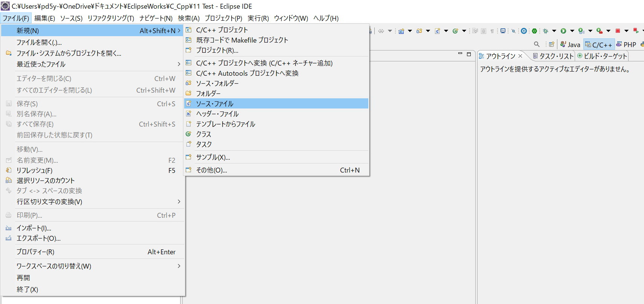
Task: Click リフレッシュ(F) menu item
Action: [x=93, y=170]
